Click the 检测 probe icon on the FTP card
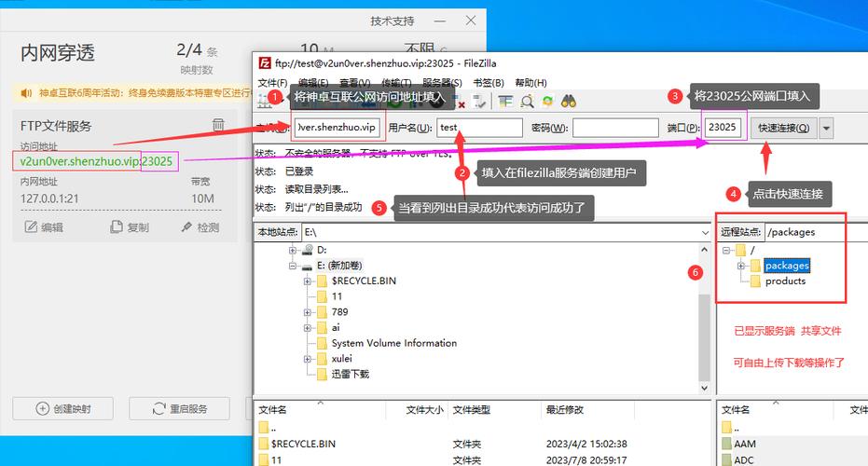The width and height of the screenshot is (868, 466). [x=186, y=226]
